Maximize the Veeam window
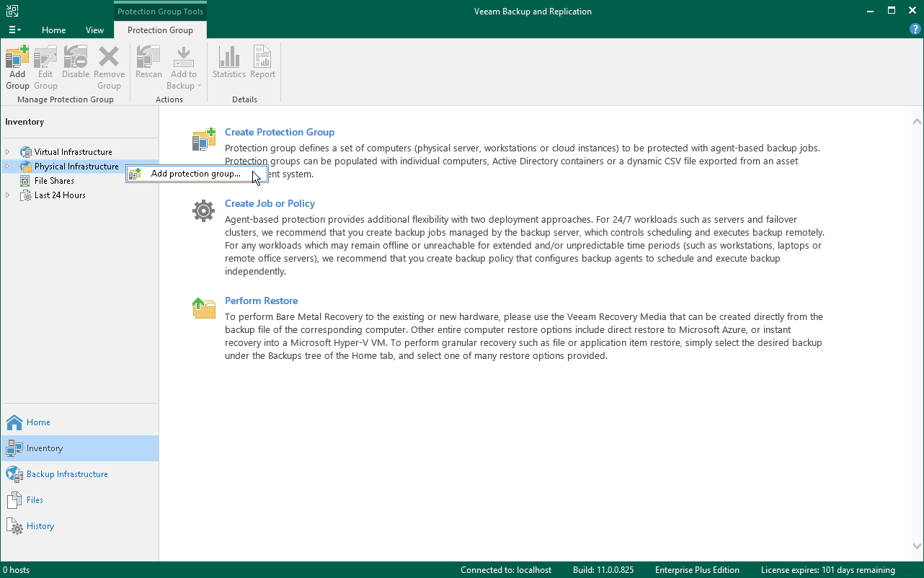 click(x=892, y=11)
